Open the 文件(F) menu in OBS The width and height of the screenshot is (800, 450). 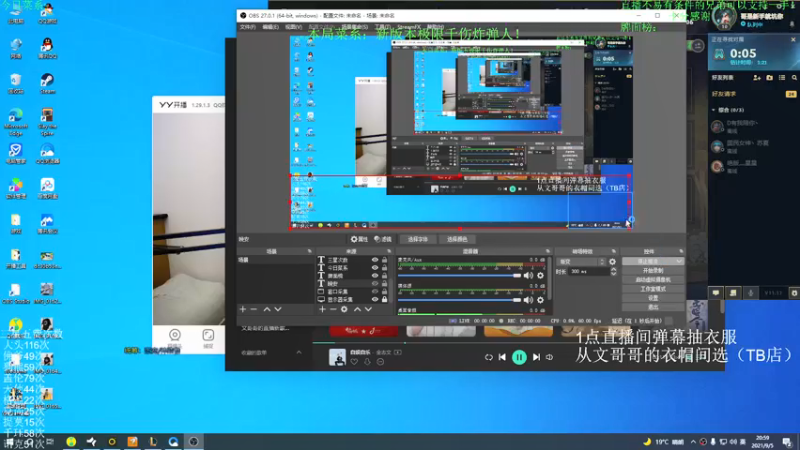coord(247,27)
